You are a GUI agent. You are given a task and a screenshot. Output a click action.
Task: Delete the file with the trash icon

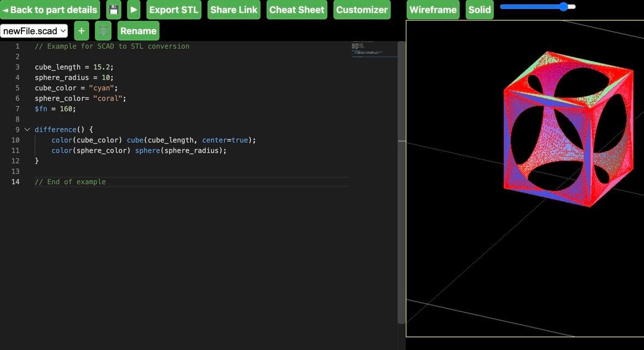click(x=103, y=31)
